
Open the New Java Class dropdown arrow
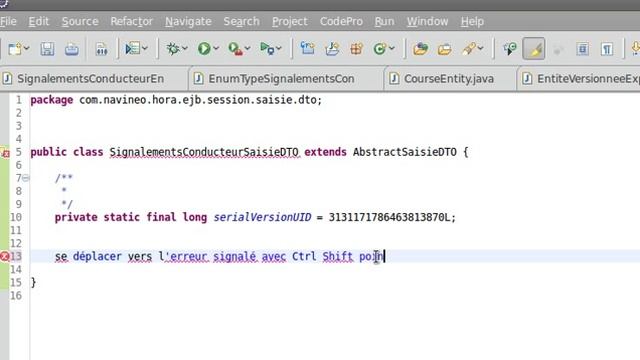[392, 49]
